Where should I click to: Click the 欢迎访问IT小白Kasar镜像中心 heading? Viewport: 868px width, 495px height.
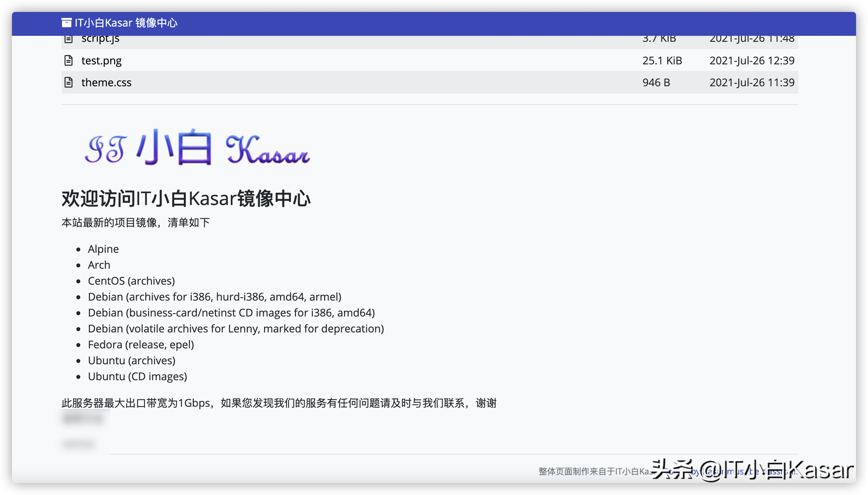click(186, 198)
